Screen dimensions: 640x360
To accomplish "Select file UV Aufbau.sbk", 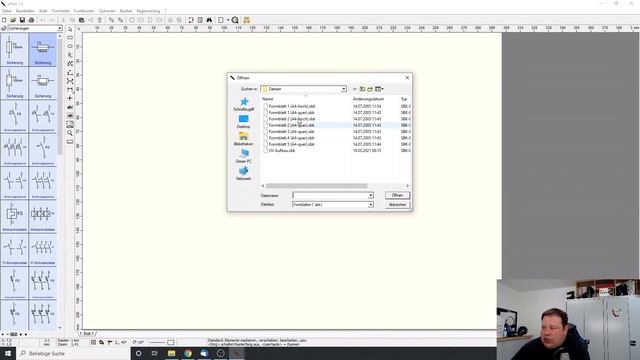I will (282, 151).
